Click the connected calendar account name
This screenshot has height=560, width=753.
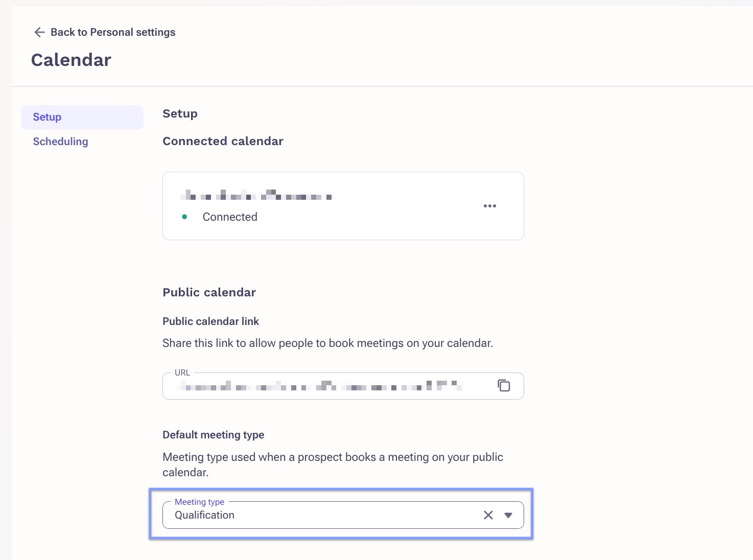click(256, 195)
